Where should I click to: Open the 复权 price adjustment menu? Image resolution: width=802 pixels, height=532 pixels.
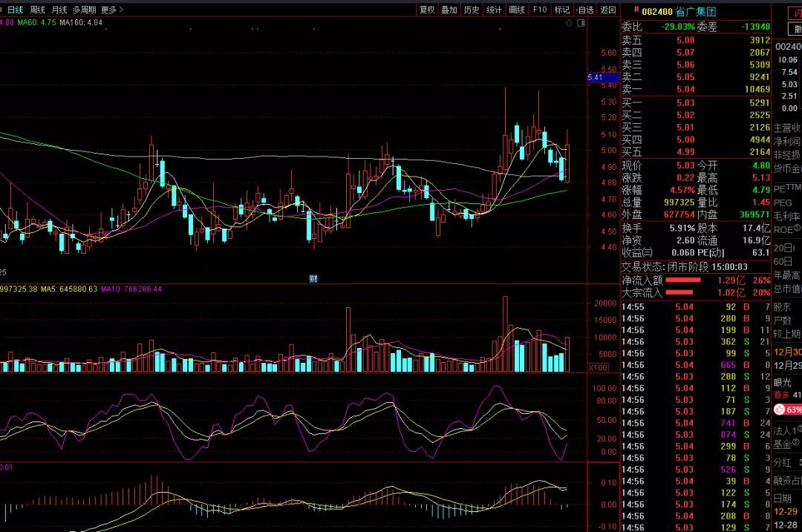[x=427, y=10]
